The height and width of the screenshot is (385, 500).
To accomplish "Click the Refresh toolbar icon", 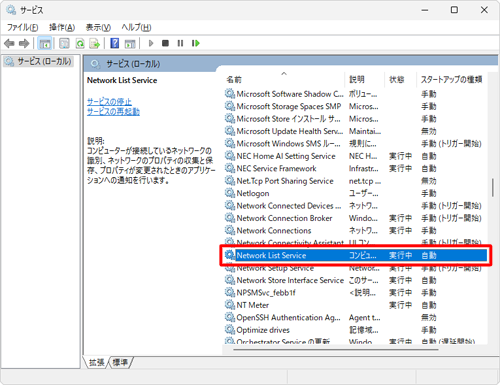I will [80, 43].
